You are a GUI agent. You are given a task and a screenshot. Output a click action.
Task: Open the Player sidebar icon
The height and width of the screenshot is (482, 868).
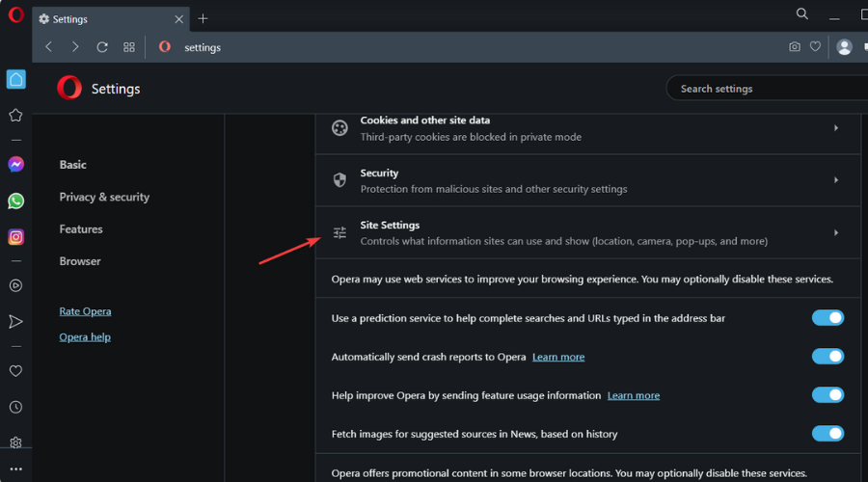(15, 285)
